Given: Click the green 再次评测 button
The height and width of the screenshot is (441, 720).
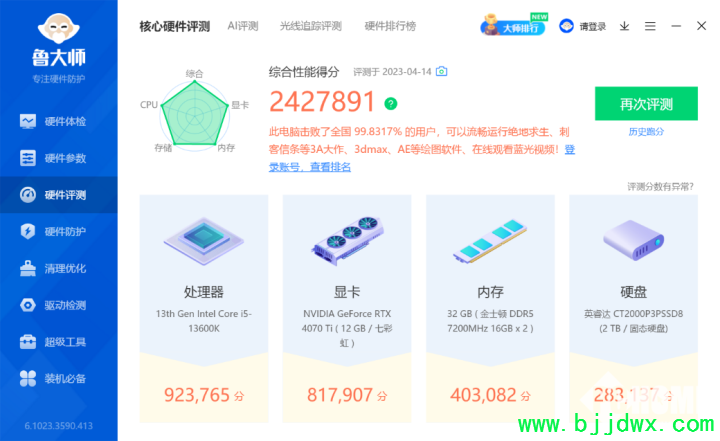Looking at the screenshot, I should pyautogui.click(x=646, y=104).
